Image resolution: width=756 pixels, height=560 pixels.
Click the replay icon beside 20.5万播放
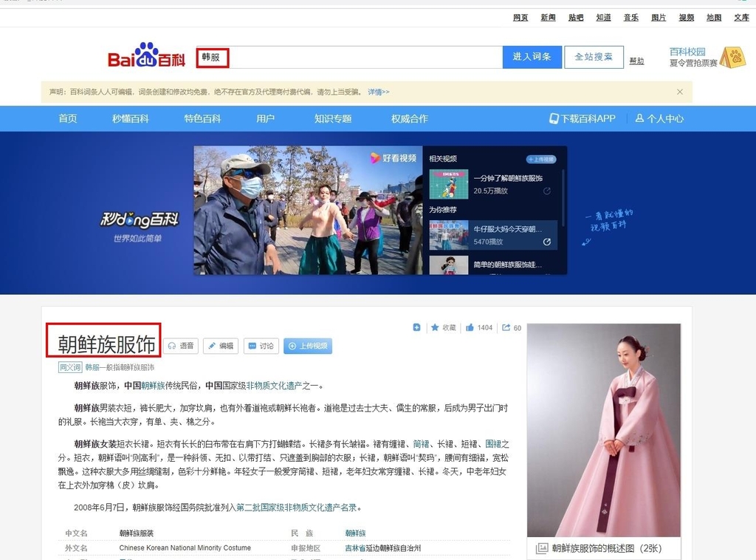coord(547,191)
